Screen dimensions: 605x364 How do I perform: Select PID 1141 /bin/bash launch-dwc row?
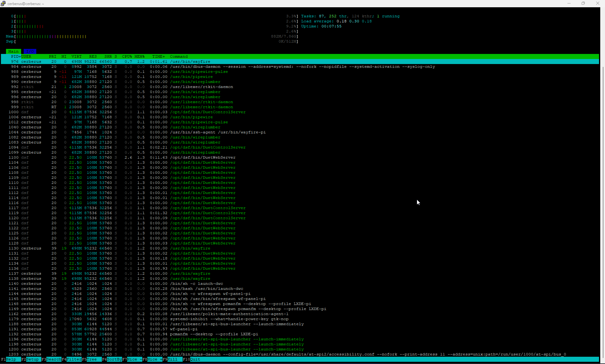coord(300,289)
